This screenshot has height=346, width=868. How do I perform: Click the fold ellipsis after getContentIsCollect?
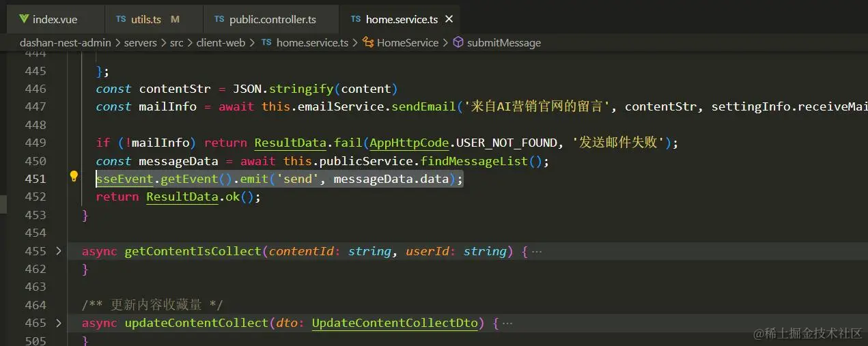[x=537, y=251]
